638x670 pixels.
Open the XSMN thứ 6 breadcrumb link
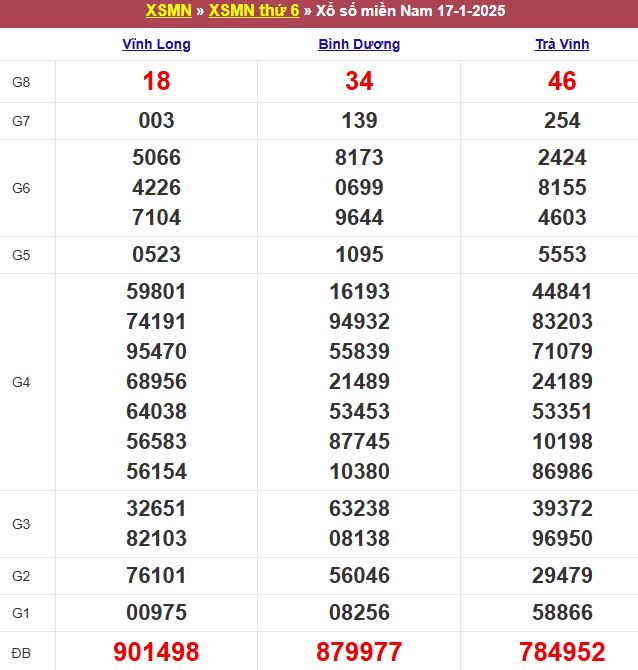click(x=254, y=10)
